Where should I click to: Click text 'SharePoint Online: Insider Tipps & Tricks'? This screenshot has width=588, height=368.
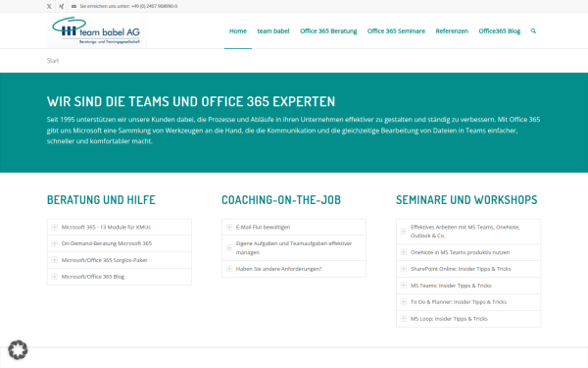click(461, 269)
